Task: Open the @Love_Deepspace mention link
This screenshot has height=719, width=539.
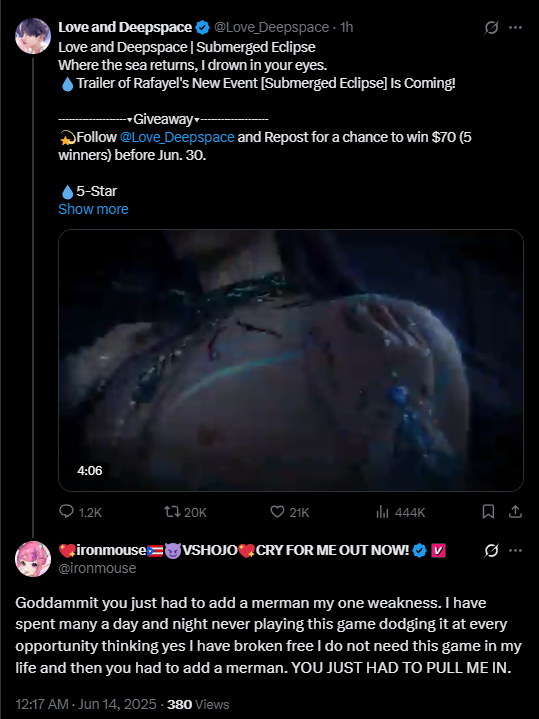Action: (177, 137)
